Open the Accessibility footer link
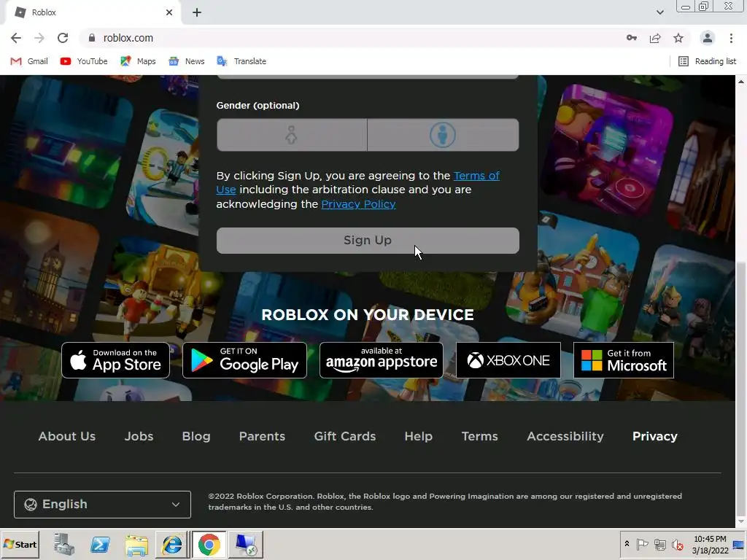Image resolution: width=747 pixels, height=560 pixels. click(x=565, y=436)
